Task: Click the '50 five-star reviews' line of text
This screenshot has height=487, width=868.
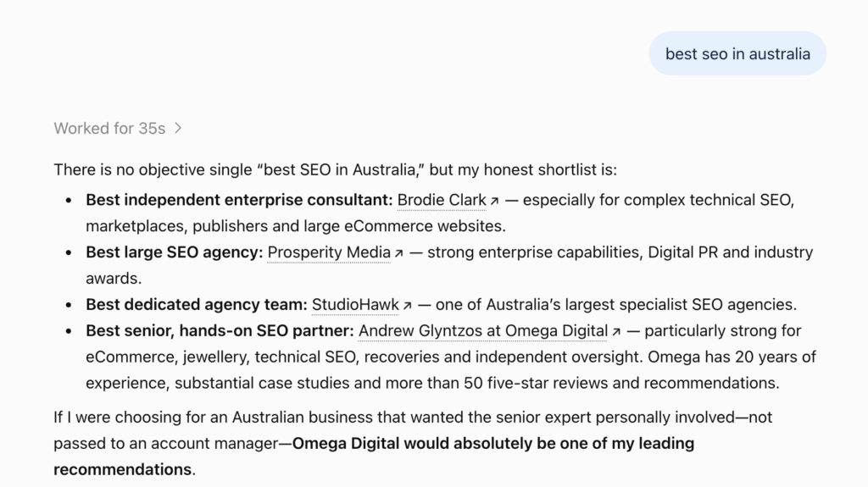Action: coord(432,383)
